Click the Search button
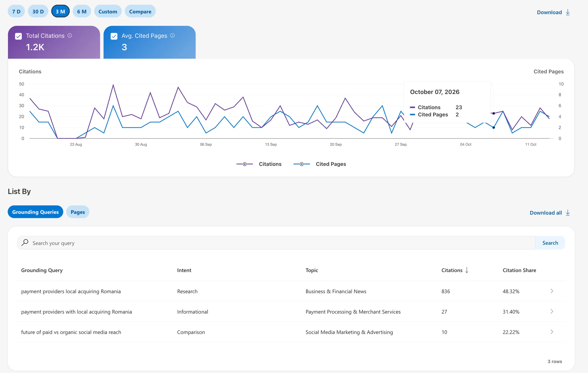 550,243
